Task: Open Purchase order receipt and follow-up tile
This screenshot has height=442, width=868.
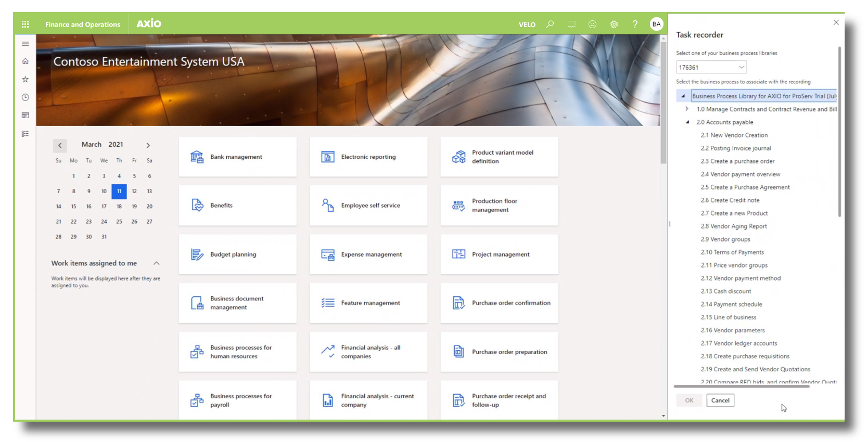Action: click(500, 400)
